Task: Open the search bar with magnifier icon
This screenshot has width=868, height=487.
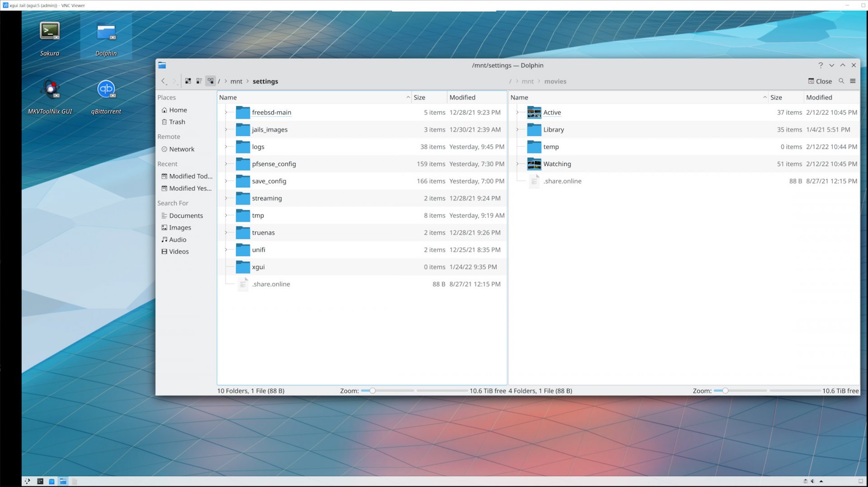Action: pyautogui.click(x=842, y=81)
